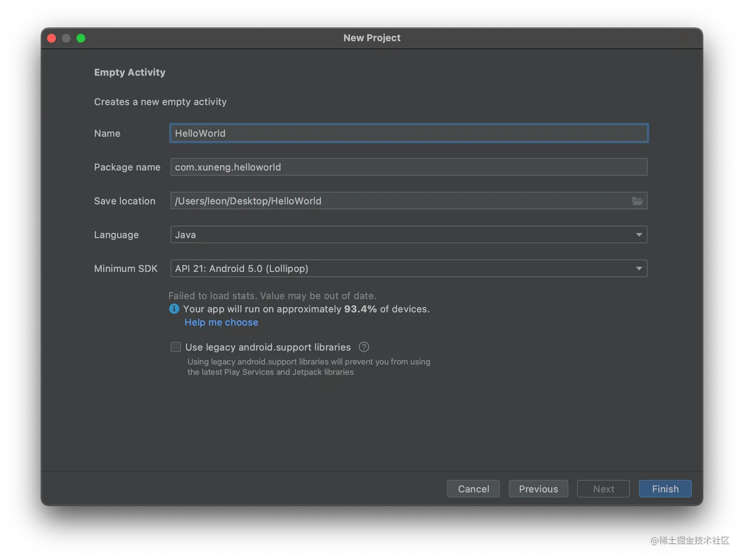This screenshot has height=560, width=744.
Task: Click the disabled Next button
Action: (x=603, y=489)
